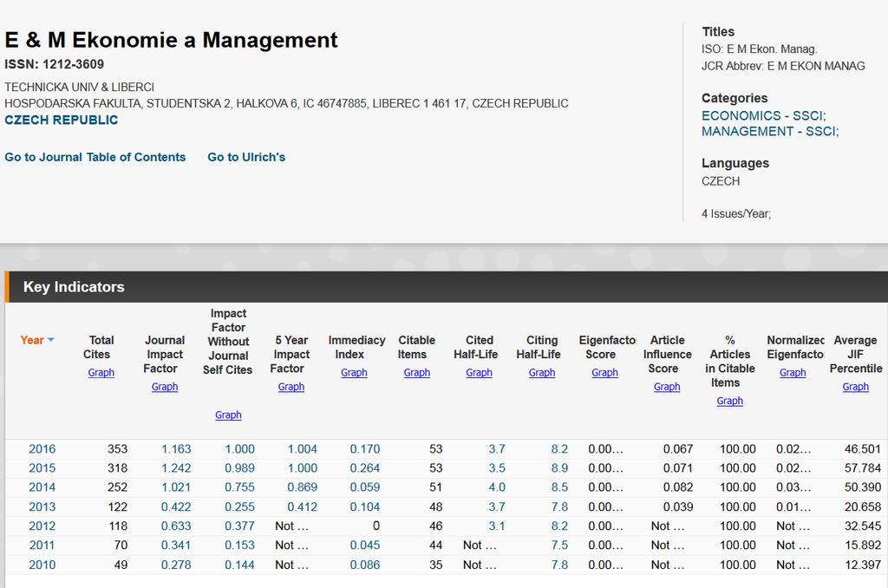The height and width of the screenshot is (588, 888).
Task: Select the 46.501 Average JIF Percentile value
Action: pos(863,449)
